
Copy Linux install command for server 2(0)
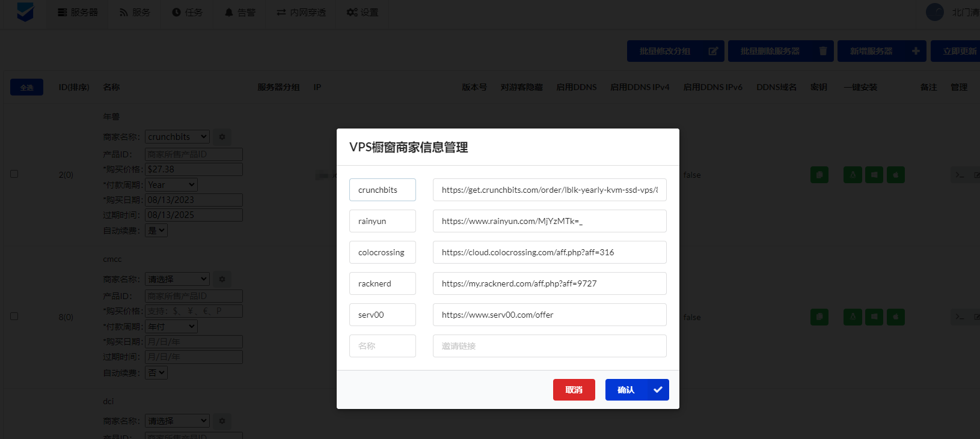853,175
